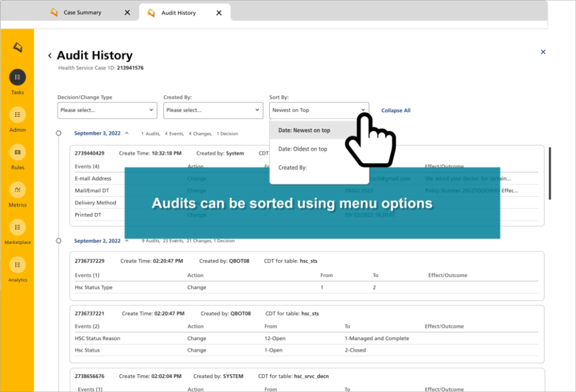This screenshot has height=392, width=576.
Task: Open the Marketplace sidebar icon
Action: pos(17,227)
